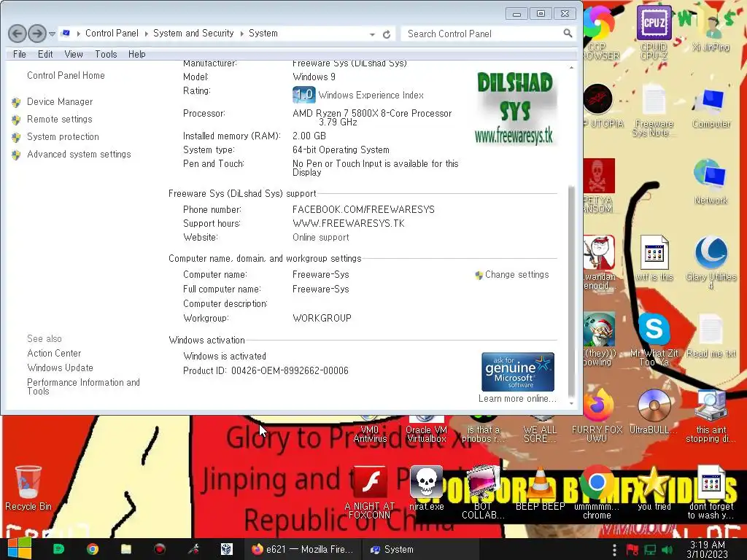747x560 pixels.
Task: Select the Network desktop icon
Action: coord(711,182)
